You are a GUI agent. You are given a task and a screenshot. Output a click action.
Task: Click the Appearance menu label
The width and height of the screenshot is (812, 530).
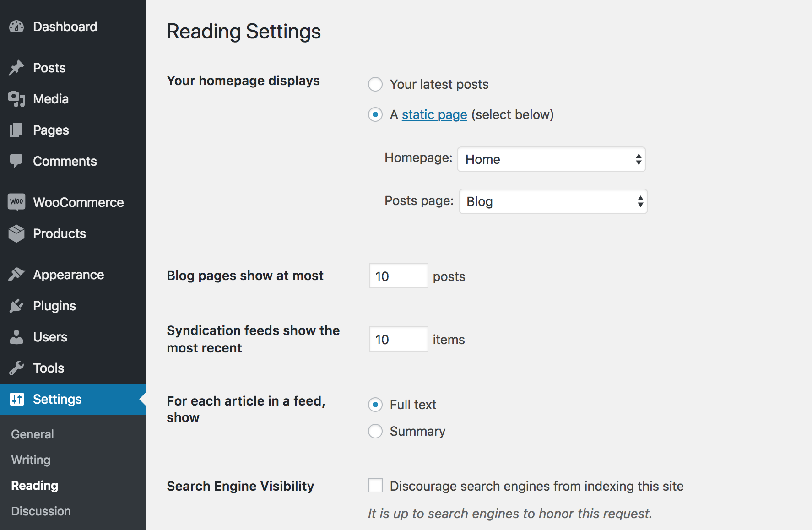[69, 275]
